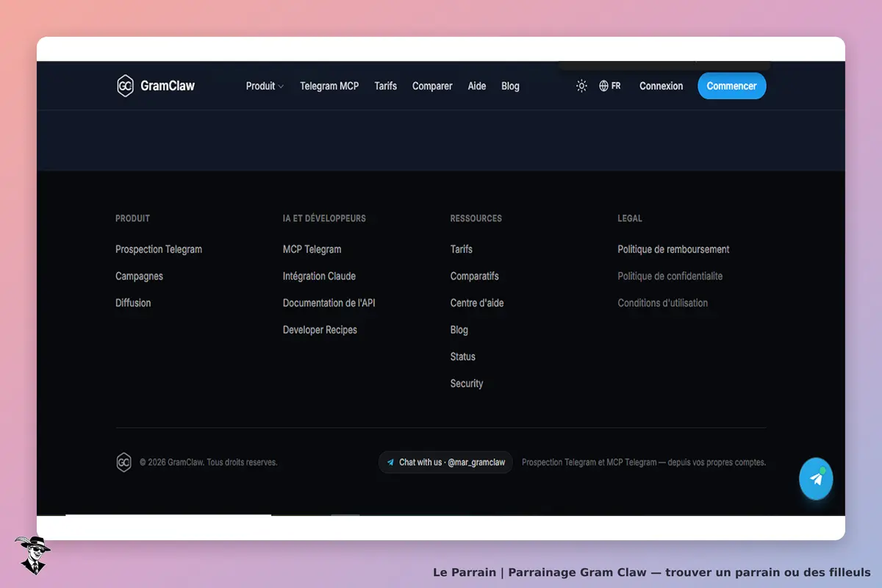
Task: Open Conditions d'utilisation link
Action: pos(663,303)
